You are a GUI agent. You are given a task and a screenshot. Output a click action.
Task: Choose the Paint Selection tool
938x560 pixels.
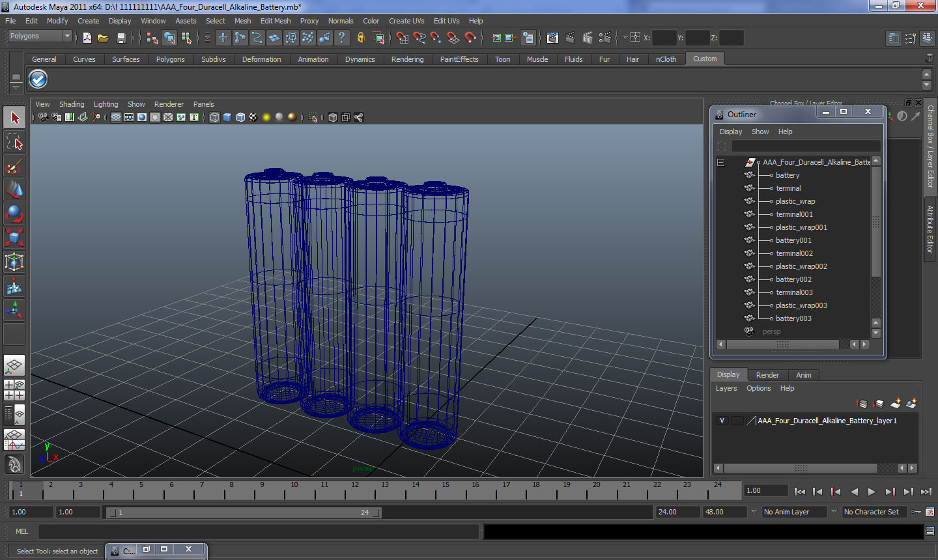coord(14,166)
